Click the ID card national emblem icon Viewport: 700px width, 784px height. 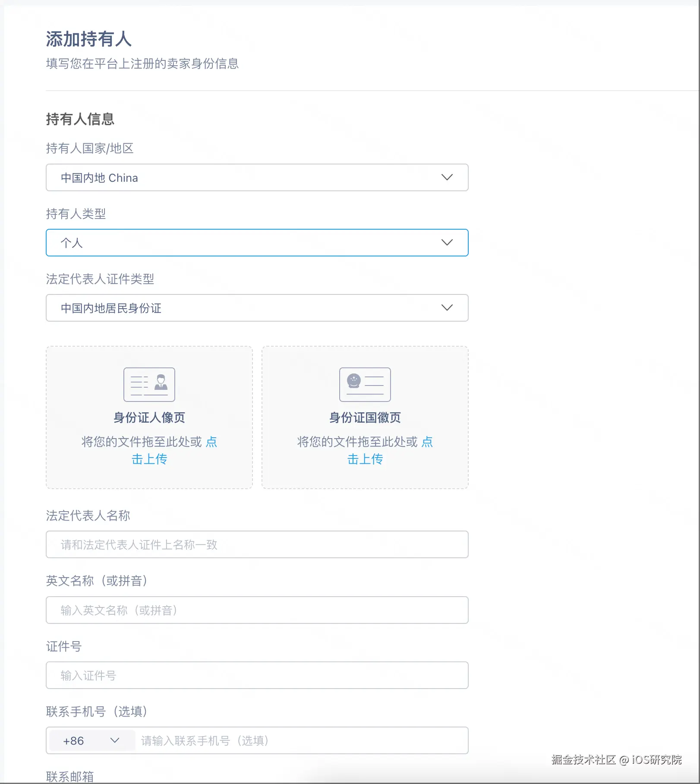pos(365,385)
